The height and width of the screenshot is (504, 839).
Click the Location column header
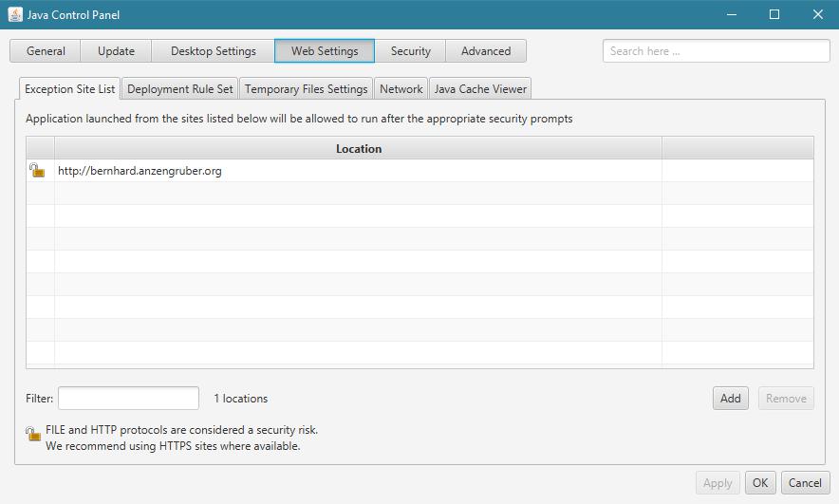358,149
